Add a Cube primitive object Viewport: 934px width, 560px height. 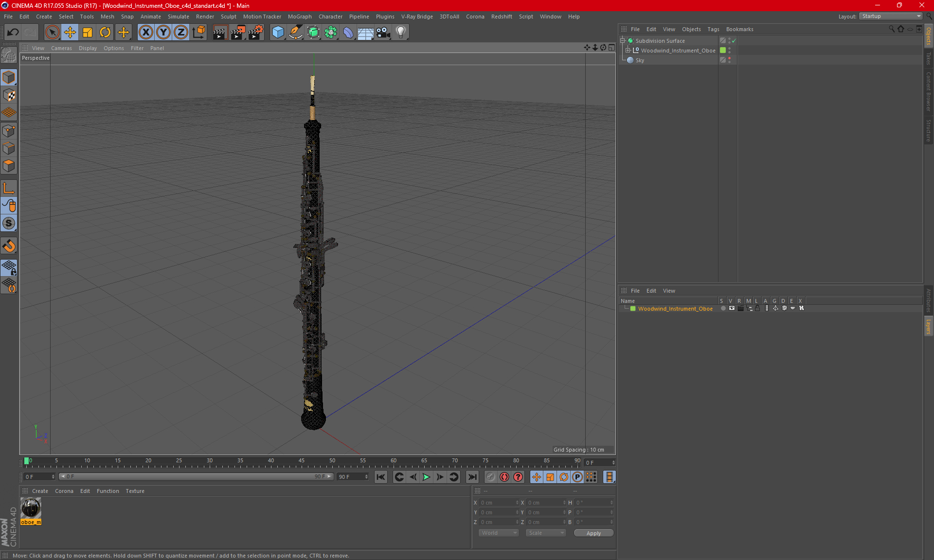pos(278,32)
